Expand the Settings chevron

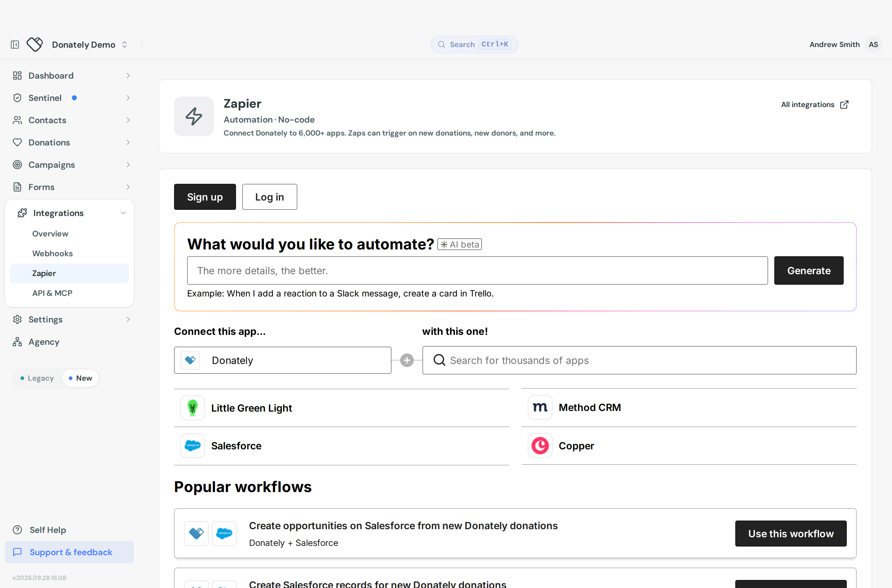click(128, 319)
